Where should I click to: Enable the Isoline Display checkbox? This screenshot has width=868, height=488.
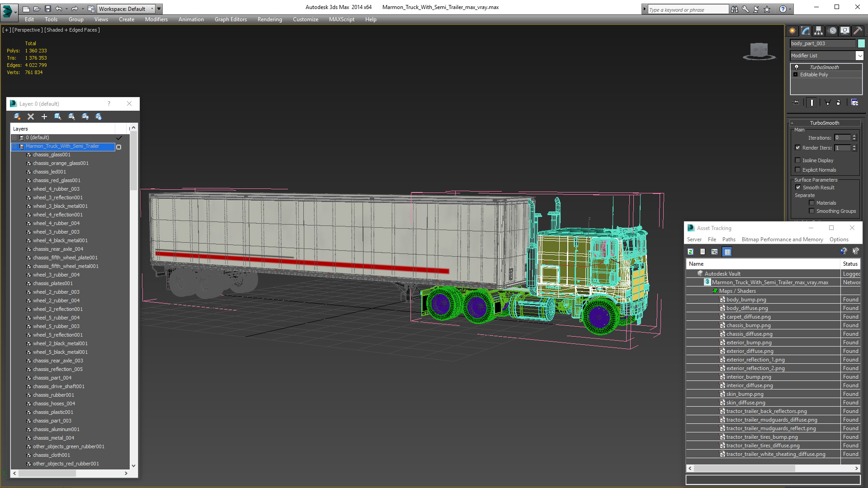(x=797, y=160)
